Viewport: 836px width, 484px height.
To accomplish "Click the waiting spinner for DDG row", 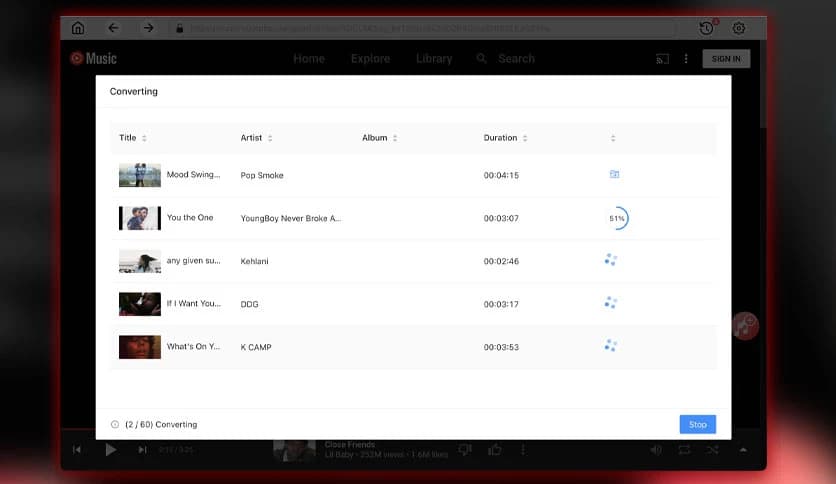I will point(611,303).
